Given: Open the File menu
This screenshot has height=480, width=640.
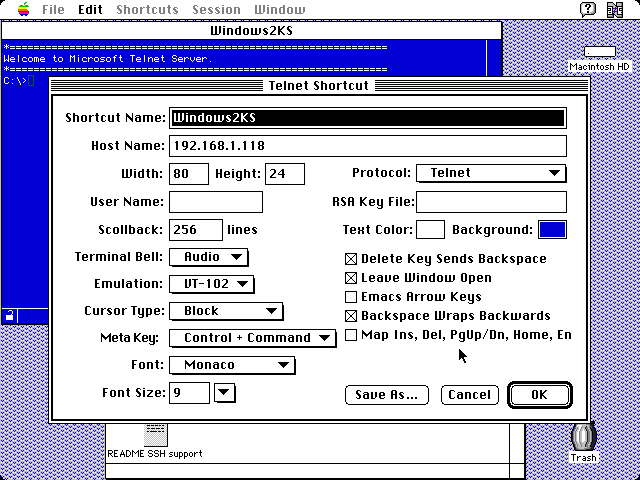Looking at the screenshot, I should pyautogui.click(x=53, y=9).
